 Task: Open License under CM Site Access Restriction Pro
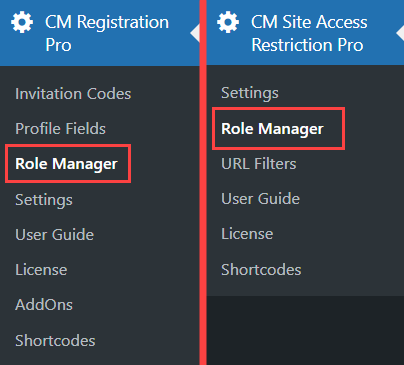click(x=247, y=234)
